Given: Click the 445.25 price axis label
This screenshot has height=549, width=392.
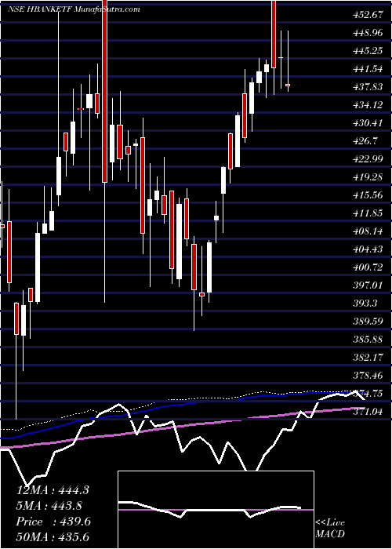Looking at the screenshot, I should [x=367, y=51].
